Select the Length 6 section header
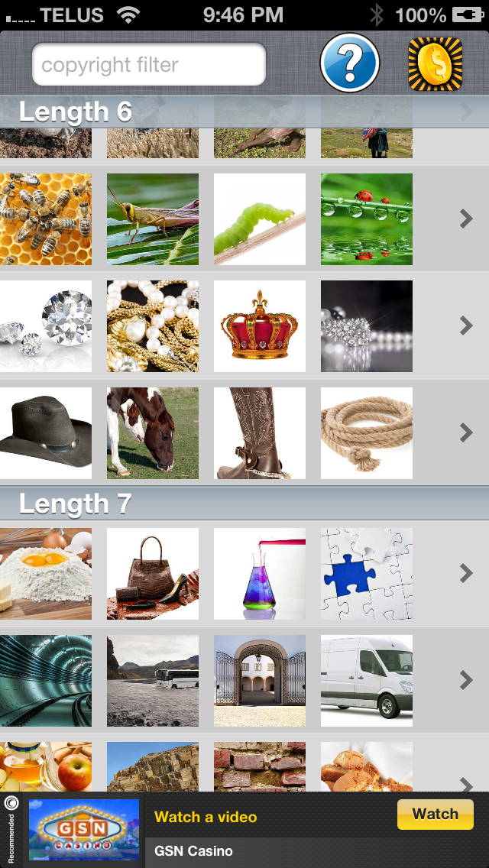 tap(244, 112)
